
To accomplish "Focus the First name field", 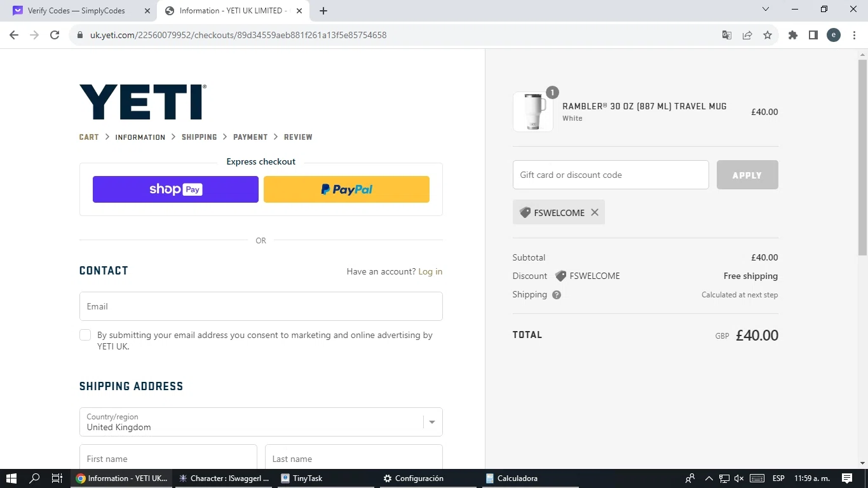I will click(x=168, y=458).
